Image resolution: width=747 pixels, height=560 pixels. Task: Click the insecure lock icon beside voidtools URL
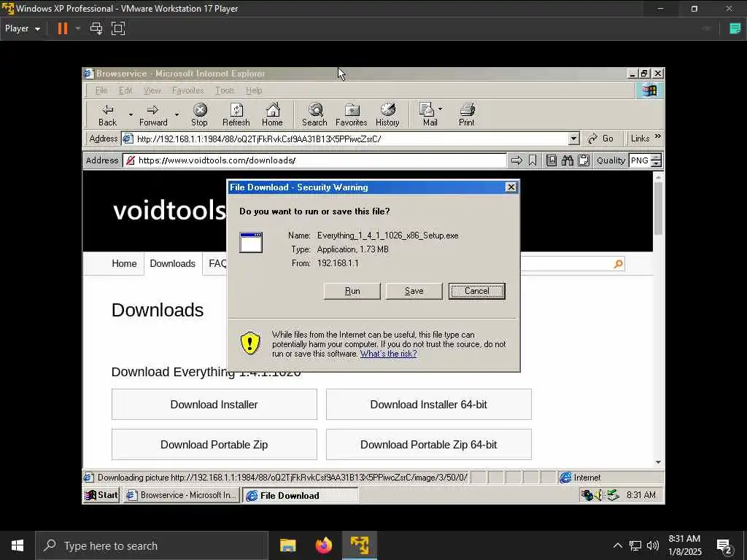(x=130, y=160)
